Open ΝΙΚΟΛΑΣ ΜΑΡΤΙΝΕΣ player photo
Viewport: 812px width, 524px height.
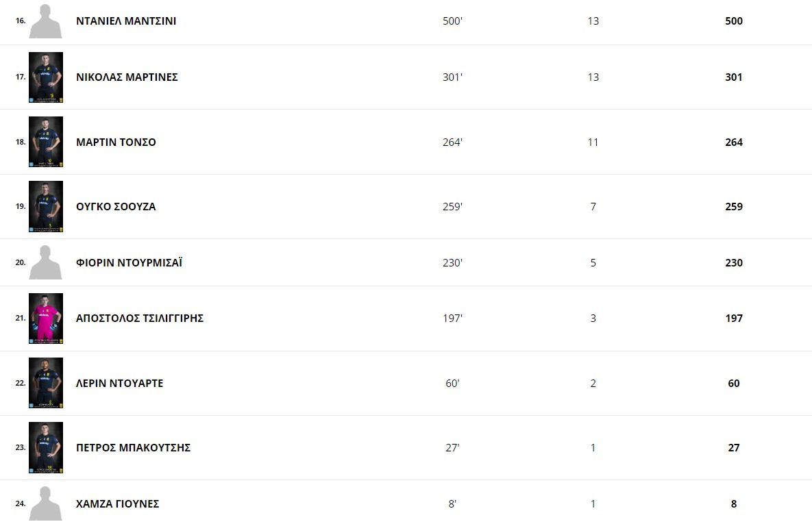coord(46,77)
